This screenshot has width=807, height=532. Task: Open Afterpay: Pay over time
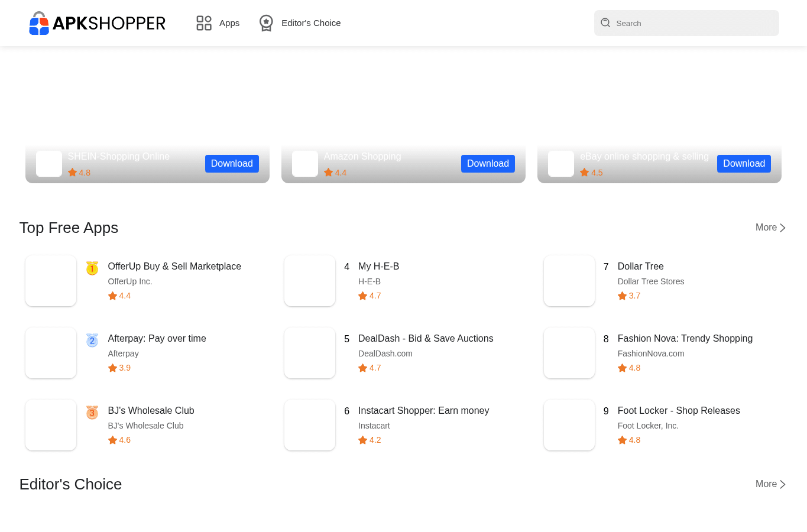click(157, 339)
